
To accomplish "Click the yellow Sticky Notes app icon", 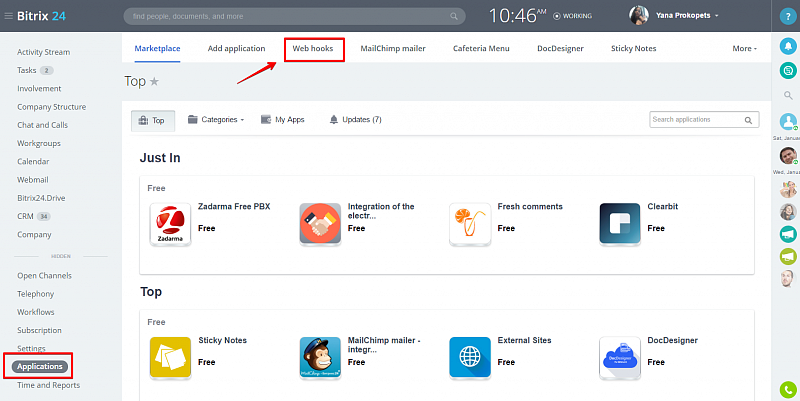I will 170,358.
